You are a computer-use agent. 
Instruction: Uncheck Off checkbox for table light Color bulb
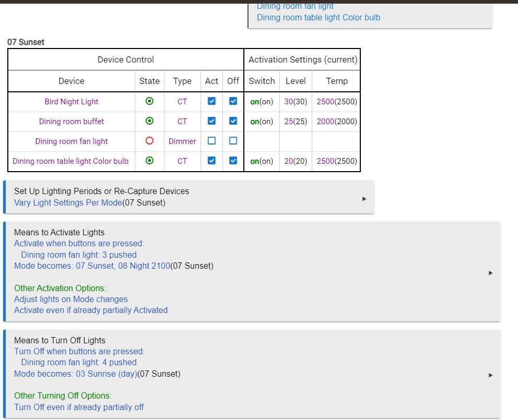click(233, 161)
